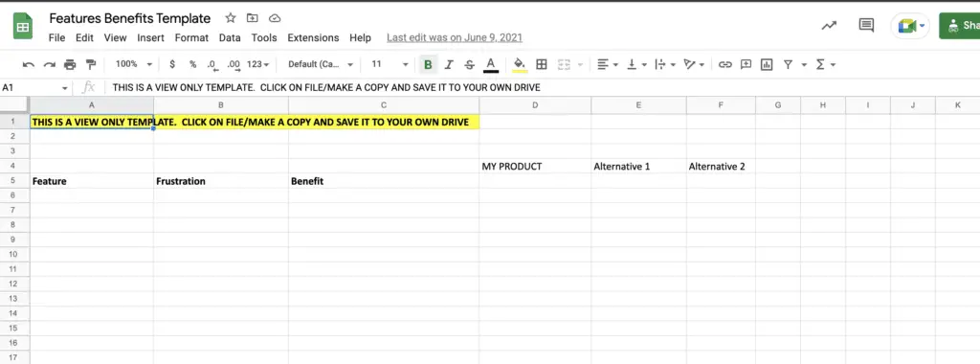980x364 pixels.
Task: Open the Default font dropdown
Action: pos(321,64)
